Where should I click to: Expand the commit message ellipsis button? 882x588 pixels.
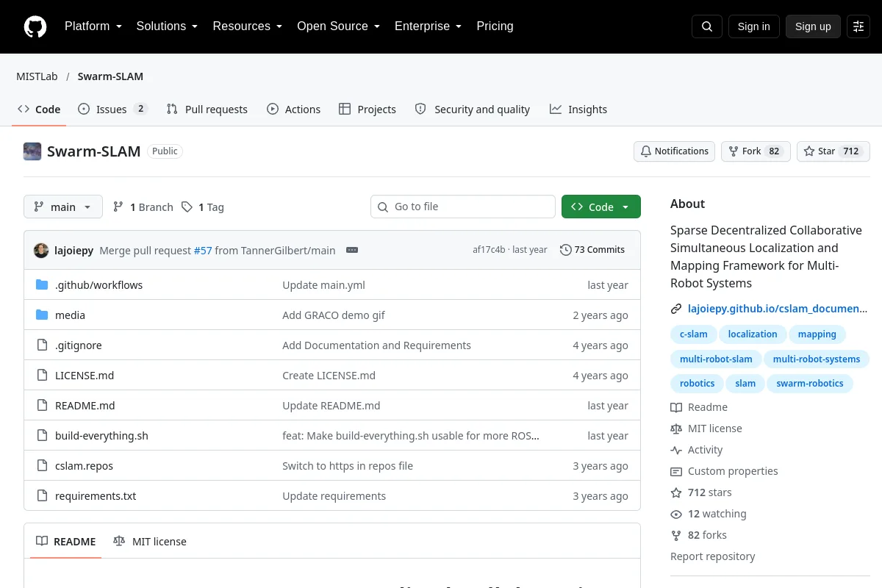click(352, 250)
